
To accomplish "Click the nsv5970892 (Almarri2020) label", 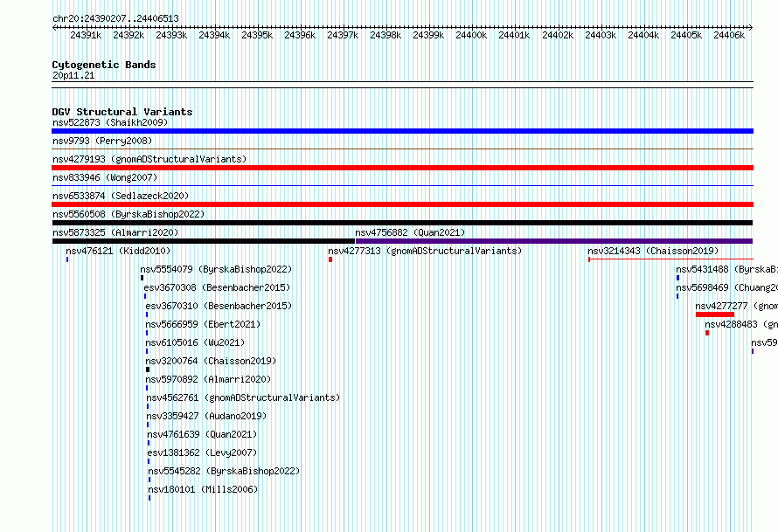I will (x=208, y=379).
